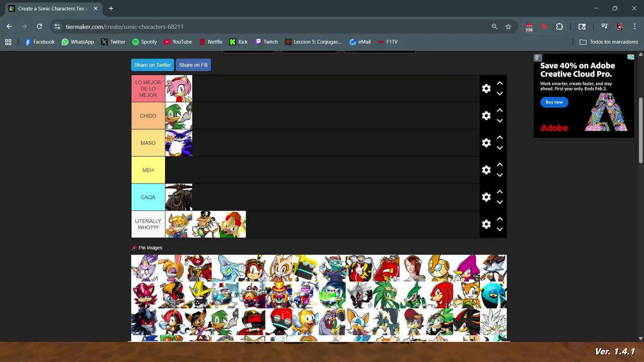This screenshot has height=362, width=644.
Task: Open settings gear for CHIDO tier
Action: tap(486, 116)
